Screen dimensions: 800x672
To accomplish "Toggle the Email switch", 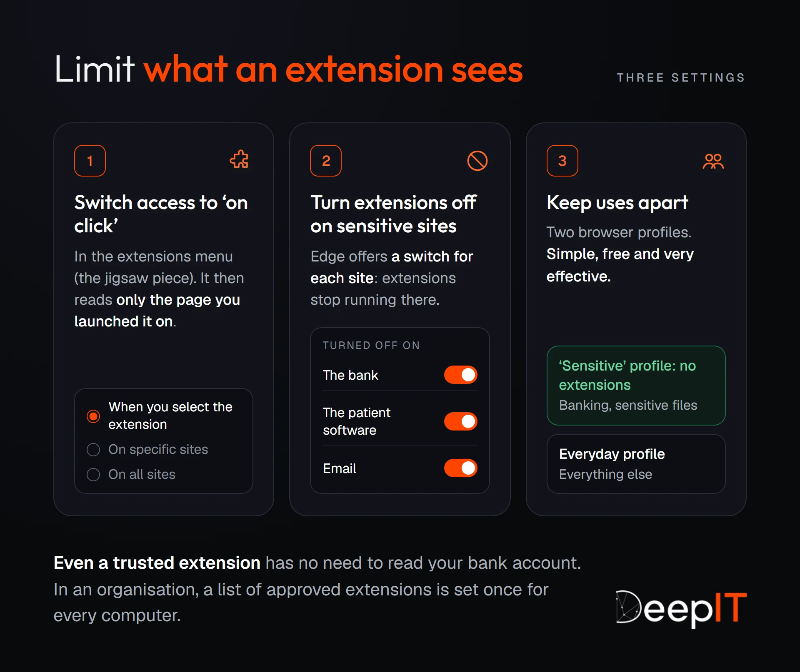I will pyautogui.click(x=460, y=468).
